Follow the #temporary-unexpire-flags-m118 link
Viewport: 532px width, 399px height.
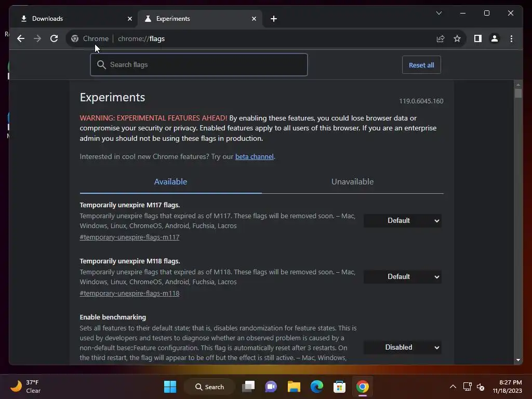tap(129, 294)
